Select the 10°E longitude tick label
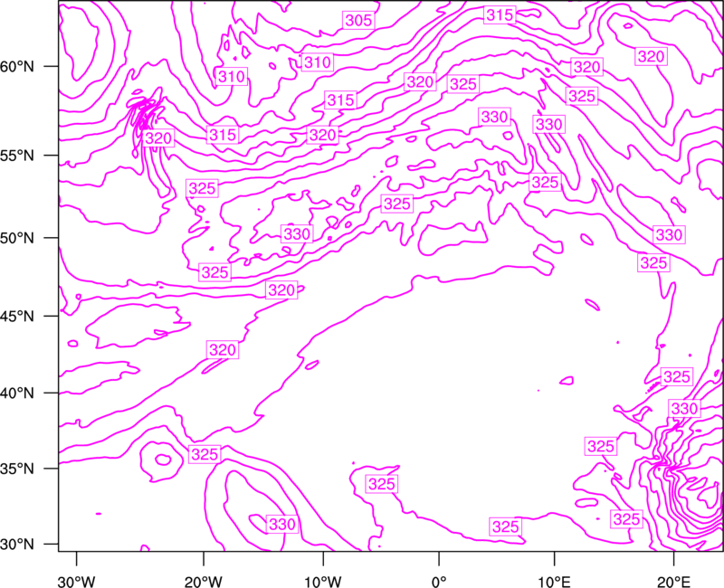Screen dimensions: 724x588 point(554,582)
